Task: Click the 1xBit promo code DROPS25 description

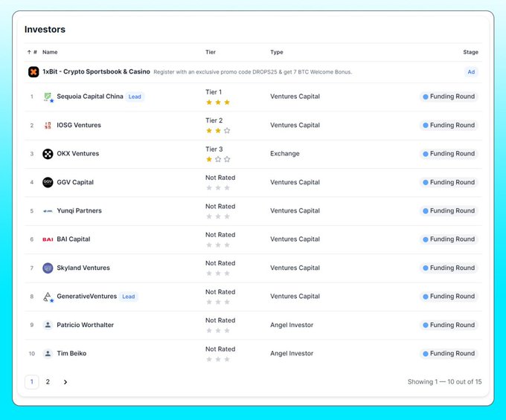Action: pyautogui.click(x=253, y=72)
